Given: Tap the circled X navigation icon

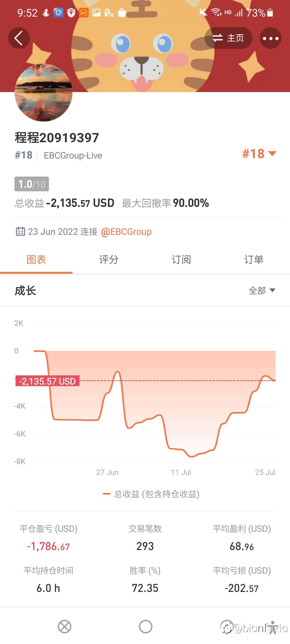Looking at the screenshot, I should coord(65,627).
